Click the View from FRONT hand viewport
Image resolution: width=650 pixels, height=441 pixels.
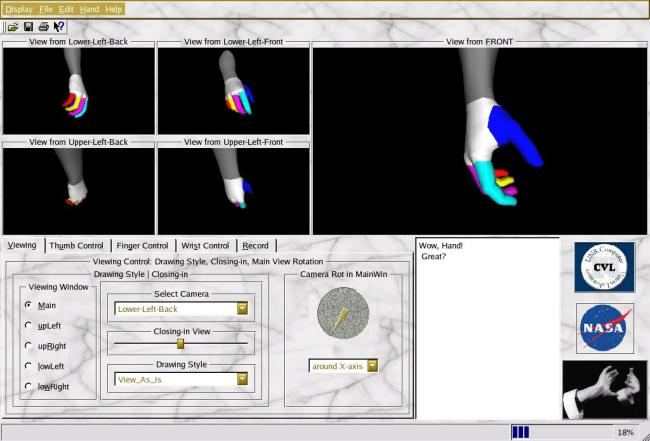coord(478,140)
